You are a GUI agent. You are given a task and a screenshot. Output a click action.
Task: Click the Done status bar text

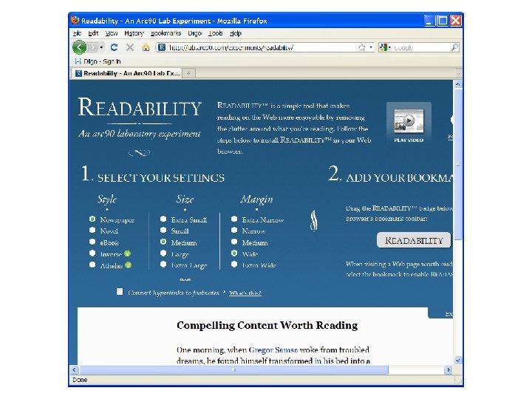(x=80, y=380)
